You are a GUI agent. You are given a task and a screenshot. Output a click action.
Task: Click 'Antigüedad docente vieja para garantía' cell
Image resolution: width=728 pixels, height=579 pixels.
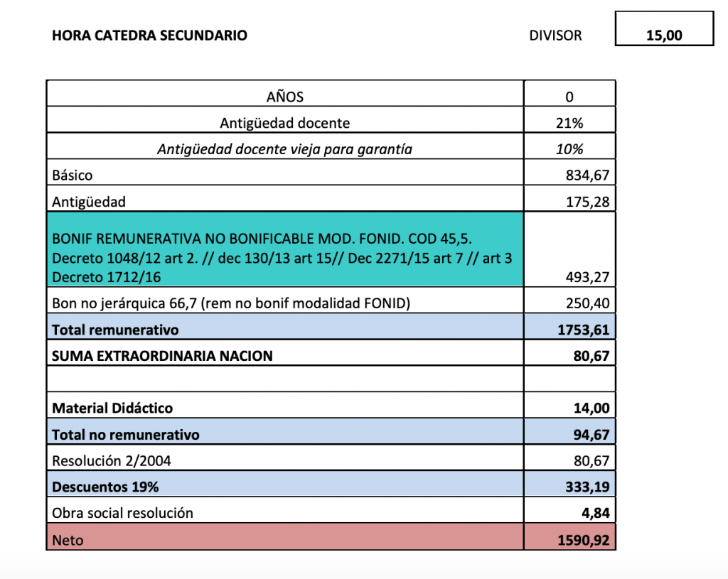pos(285,146)
